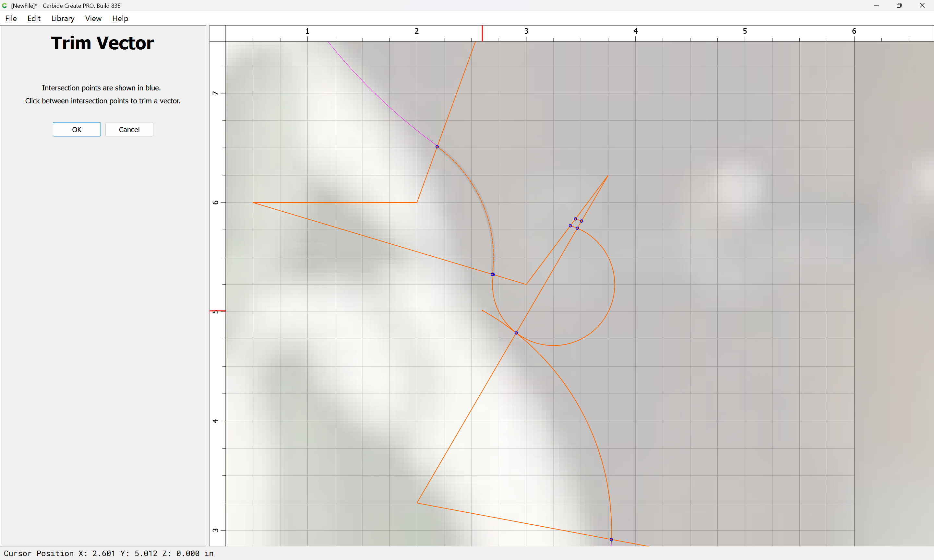This screenshot has height=560, width=934.
Task: Click blue intersection at circle's lower-left crossing
Action: [516, 333]
